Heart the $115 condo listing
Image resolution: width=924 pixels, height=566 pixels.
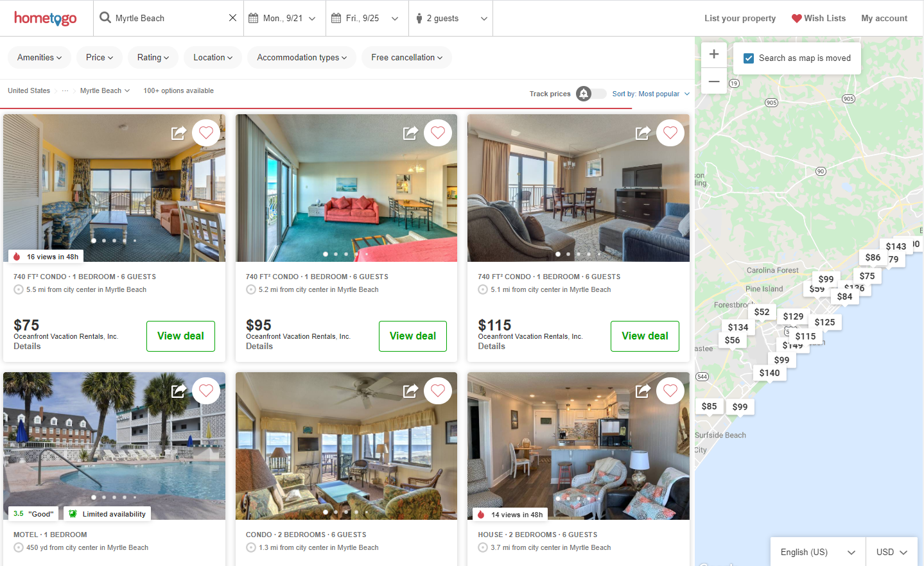click(670, 133)
